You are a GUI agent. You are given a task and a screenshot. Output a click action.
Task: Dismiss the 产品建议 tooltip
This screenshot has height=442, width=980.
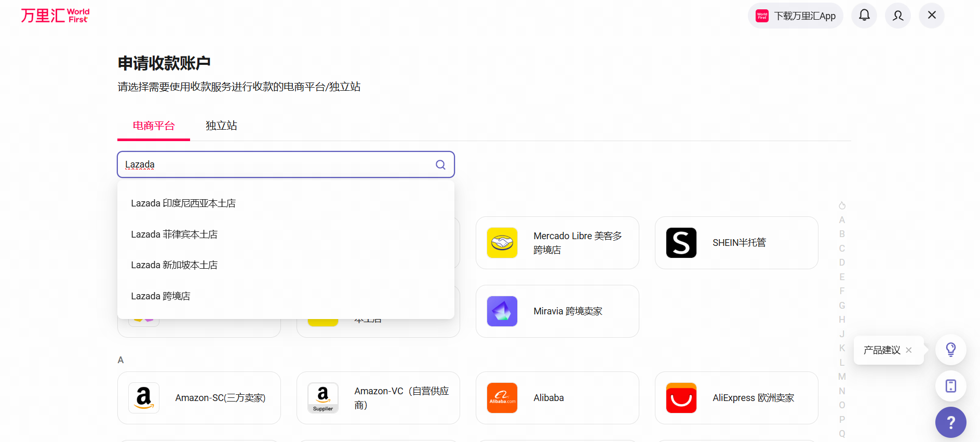pos(909,350)
